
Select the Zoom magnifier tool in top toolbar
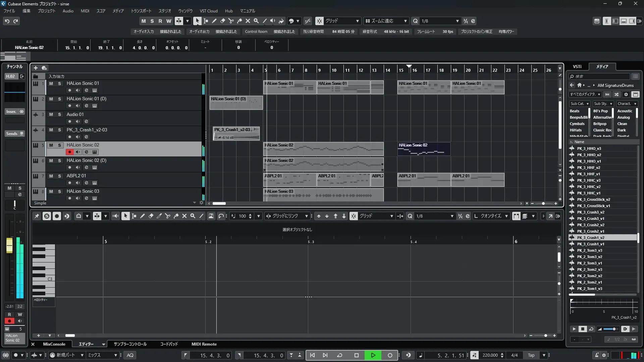click(256, 21)
